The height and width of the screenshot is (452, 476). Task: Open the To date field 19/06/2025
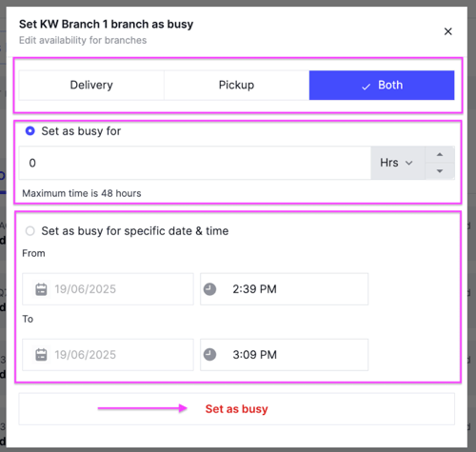108,355
